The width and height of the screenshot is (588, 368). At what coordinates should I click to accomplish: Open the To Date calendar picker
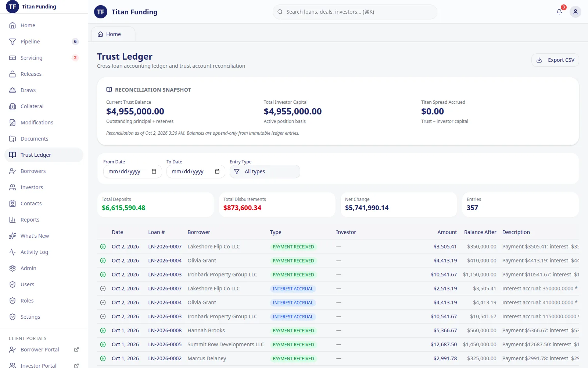(x=217, y=171)
